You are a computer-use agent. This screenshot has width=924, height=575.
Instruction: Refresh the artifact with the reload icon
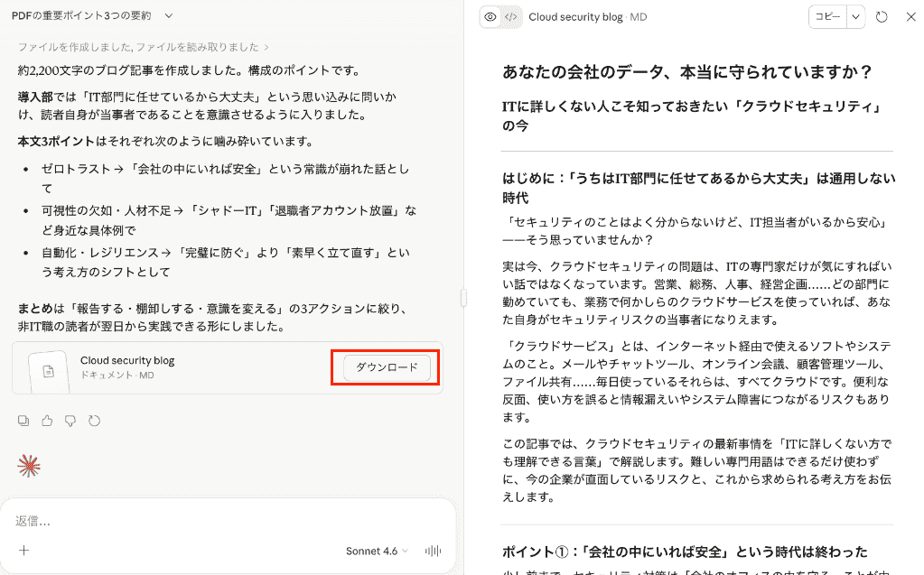click(882, 17)
